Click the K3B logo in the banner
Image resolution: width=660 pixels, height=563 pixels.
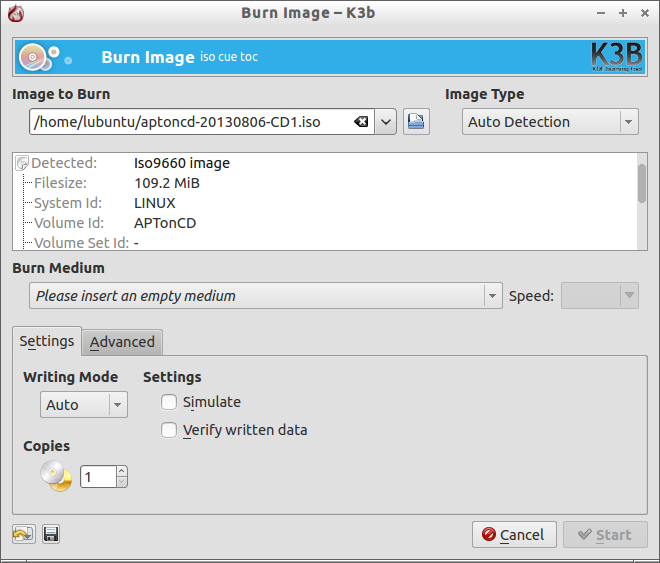(617, 57)
